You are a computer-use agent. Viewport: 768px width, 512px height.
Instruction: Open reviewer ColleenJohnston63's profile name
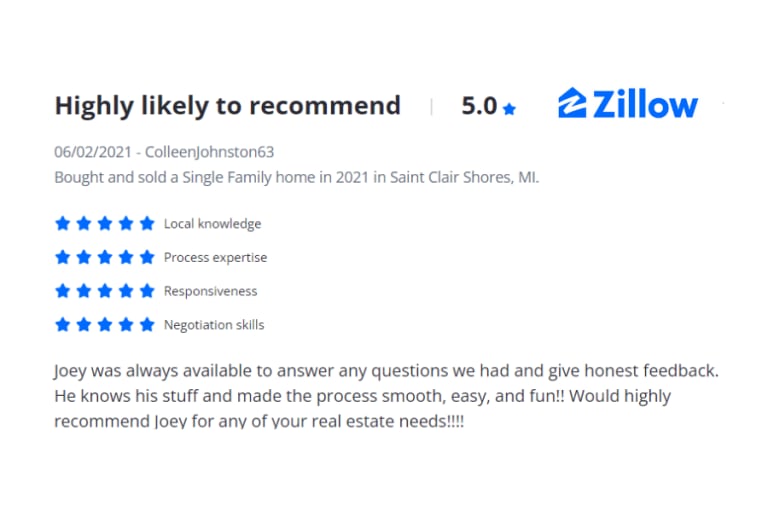(x=209, y=152)
